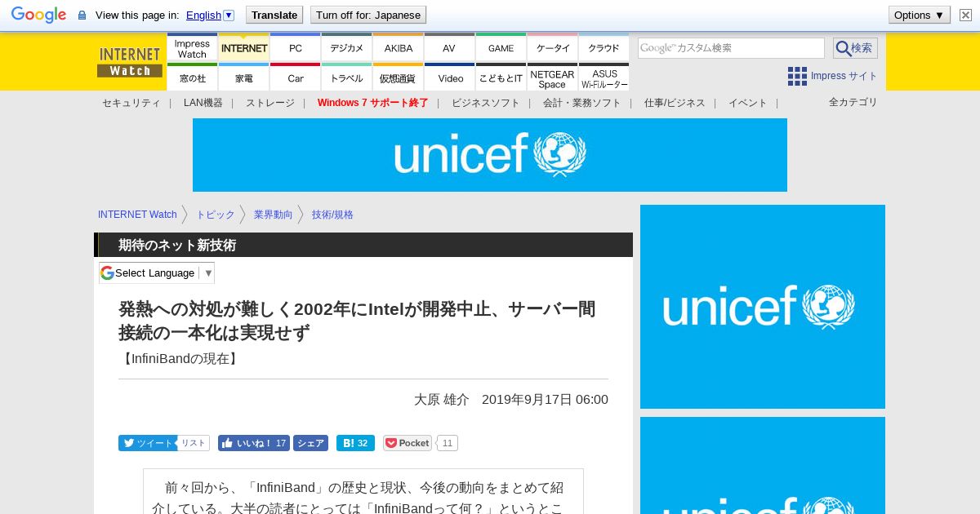This screenshot has height=514, width=980.
Task: Open the AKIBA tab
Action: pos(398,49)
